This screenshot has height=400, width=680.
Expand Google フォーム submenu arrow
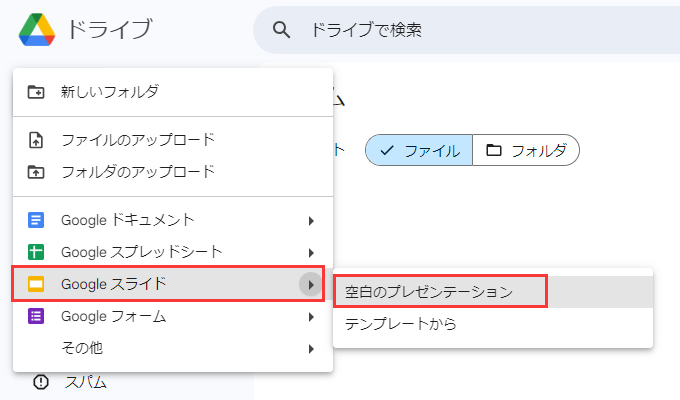(x=311, y=317)
